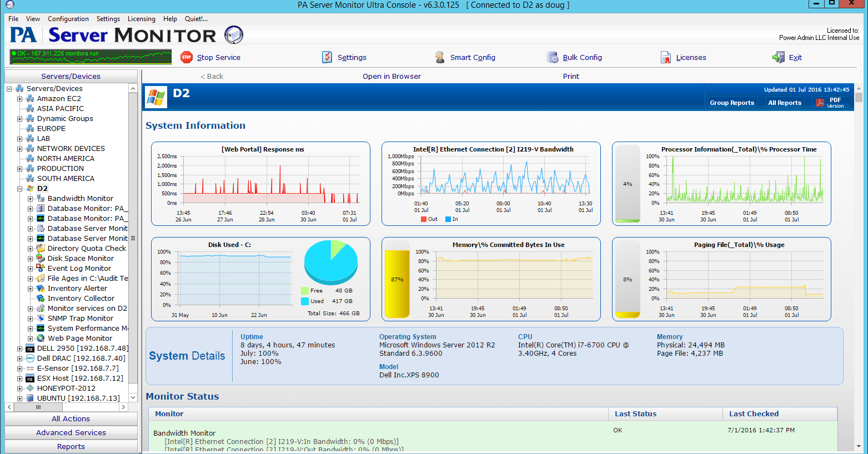The width and height of the screenshot is (868, 454).
Task: Click the Event Log Monitor icon
Action: click(x=41, y=268)
